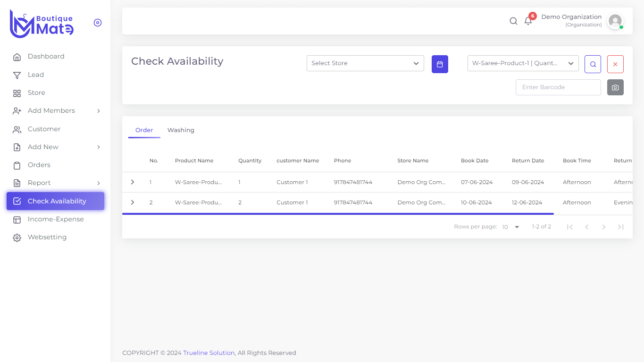This screenshot has height=362, width=644.
Task: Click the Income-Expense layout icon
Action: tap(17, 219)
